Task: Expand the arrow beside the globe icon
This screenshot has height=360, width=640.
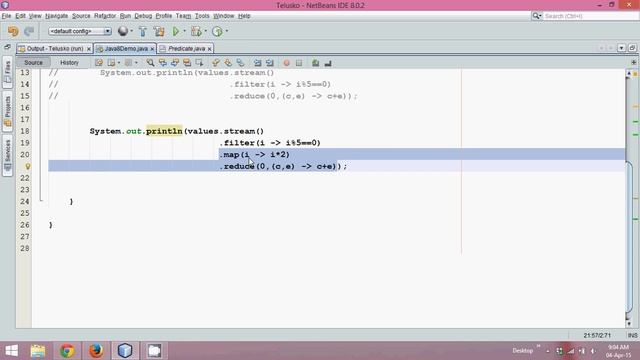Action: pos(131,31)
